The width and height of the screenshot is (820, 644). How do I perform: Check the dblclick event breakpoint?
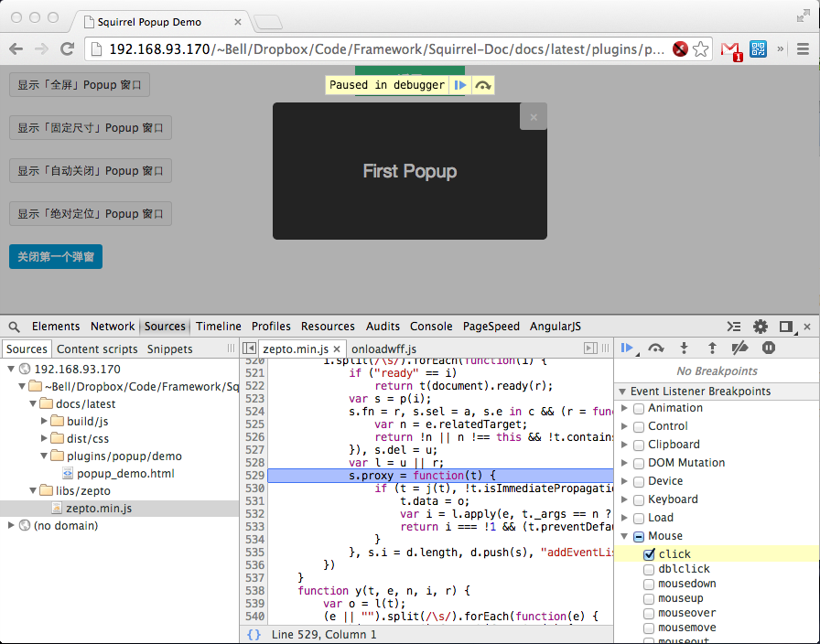click(x=649, y=570)
